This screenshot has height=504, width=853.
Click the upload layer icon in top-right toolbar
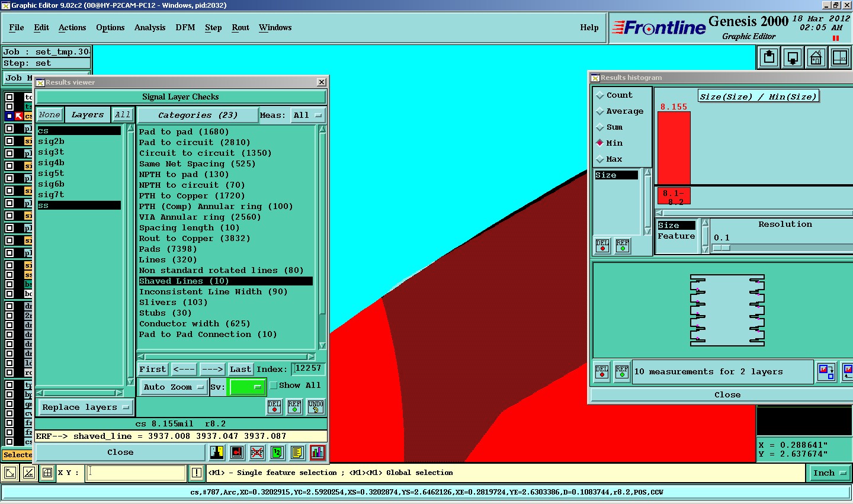[x=769, y=58]
